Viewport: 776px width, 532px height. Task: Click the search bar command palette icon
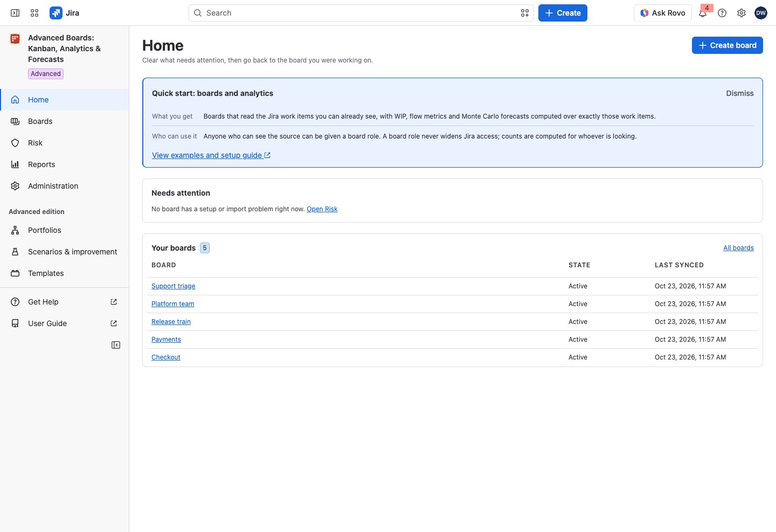click(525, 13)
